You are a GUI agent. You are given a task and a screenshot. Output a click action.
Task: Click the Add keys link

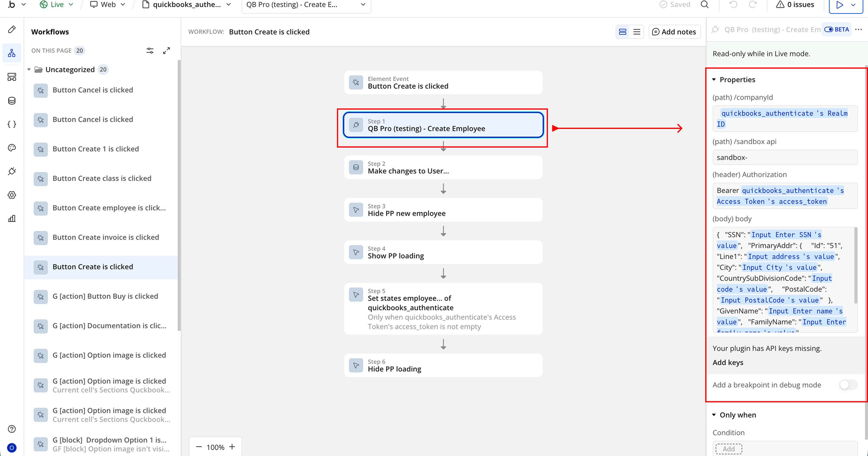point(728,362)
